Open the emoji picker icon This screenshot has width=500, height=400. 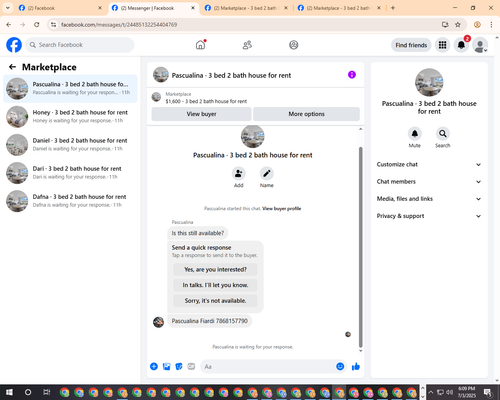pos(340,366)
